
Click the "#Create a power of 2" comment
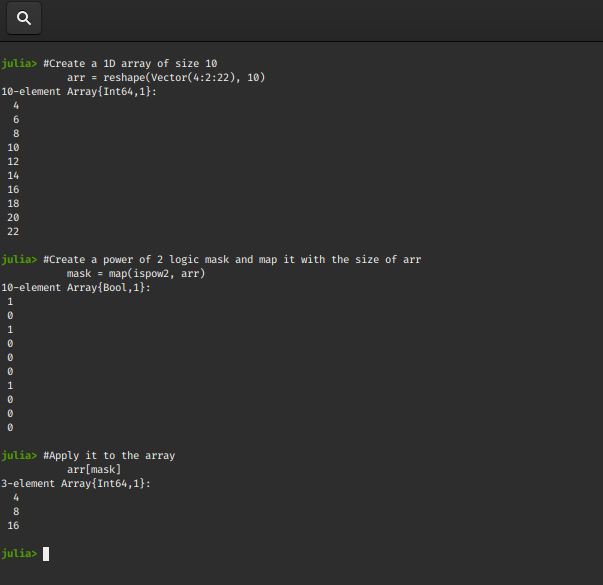click(232, 259)
